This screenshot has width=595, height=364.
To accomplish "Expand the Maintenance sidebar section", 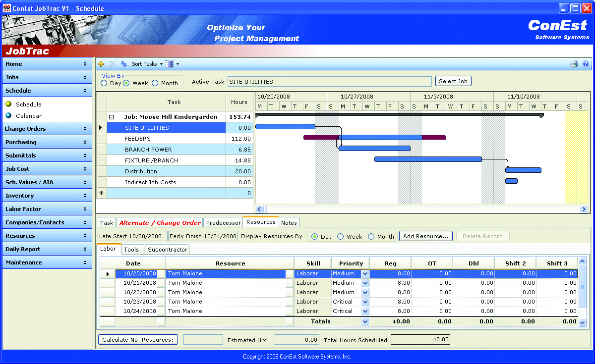I will [x=47, y=262].
